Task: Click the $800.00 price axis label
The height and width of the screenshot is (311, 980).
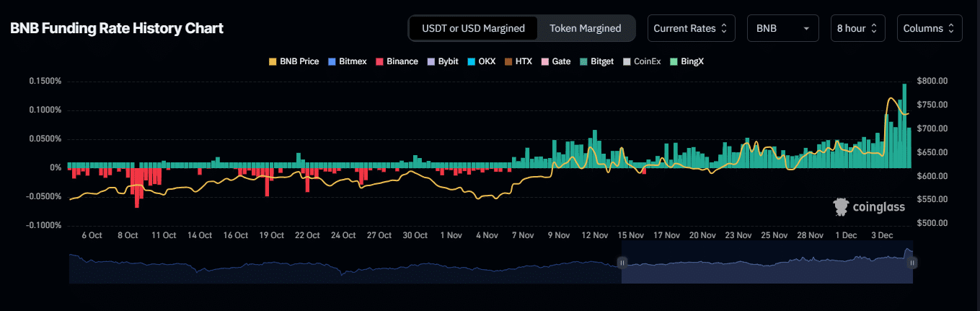Action: click(932, 81)
